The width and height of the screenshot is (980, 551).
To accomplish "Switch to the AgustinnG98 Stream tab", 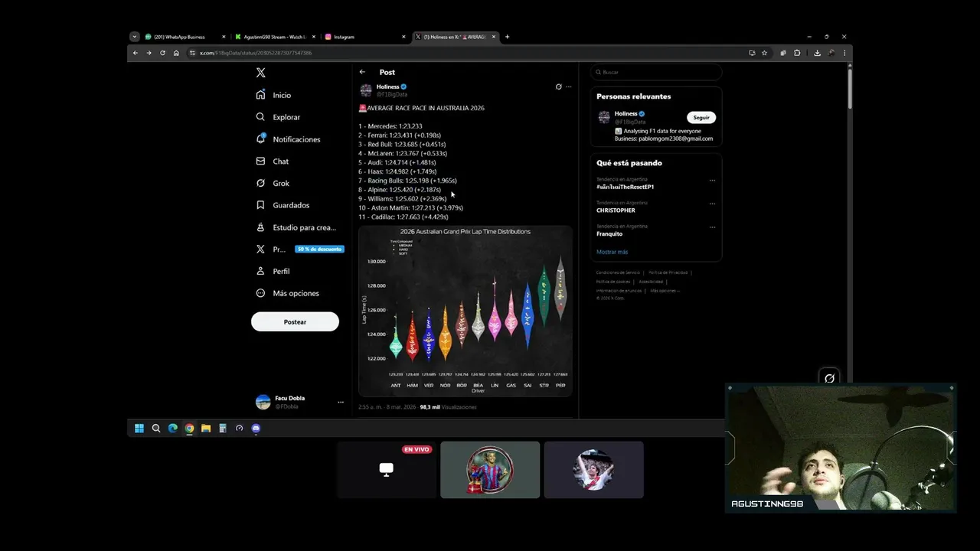I will (276, 37).
